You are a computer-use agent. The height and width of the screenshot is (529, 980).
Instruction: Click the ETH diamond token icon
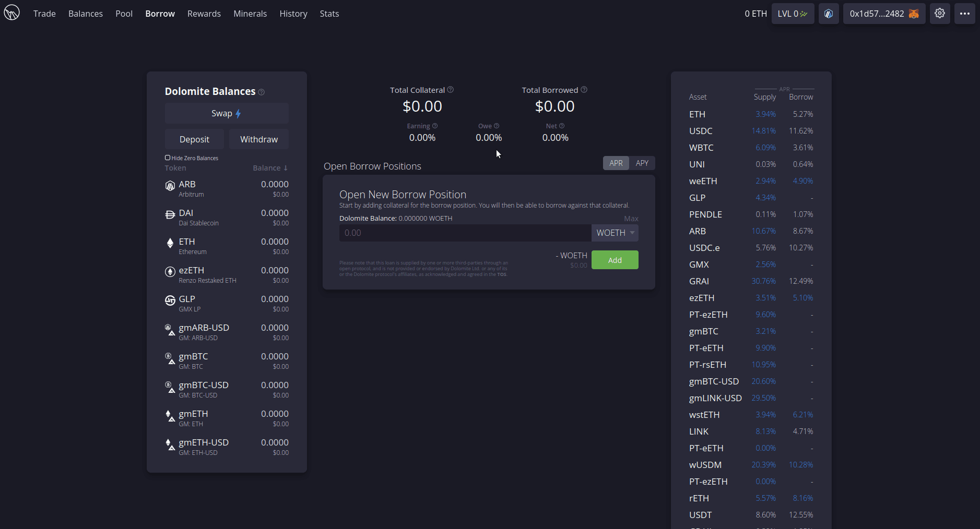[x=170, y=243]
